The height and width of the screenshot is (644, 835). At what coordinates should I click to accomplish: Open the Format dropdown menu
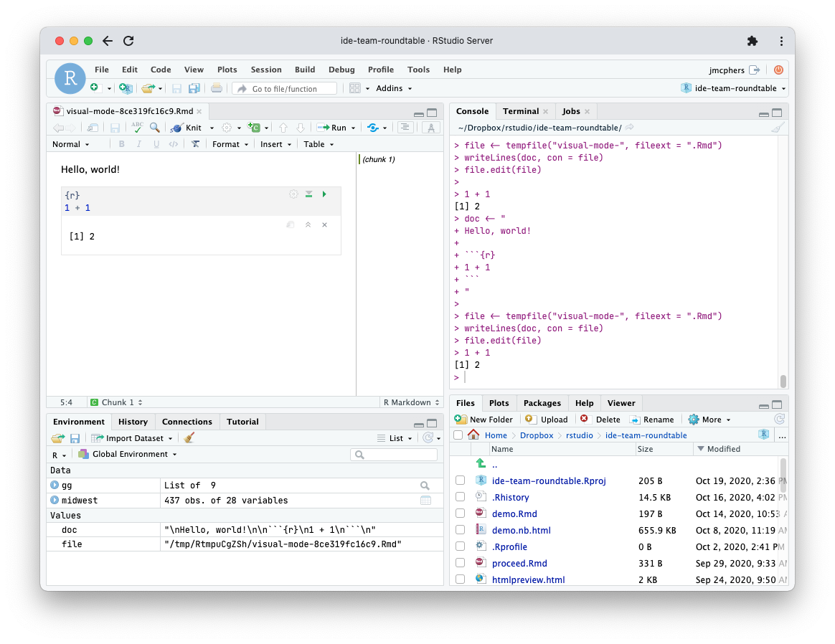coord(230,143)
